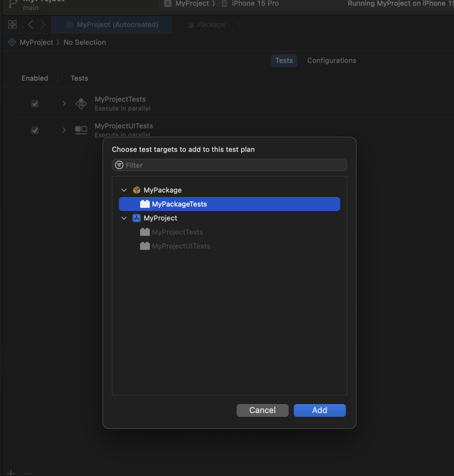Click the Add button
This screenshot has height=476, width=454.
(x=319, y=410)
